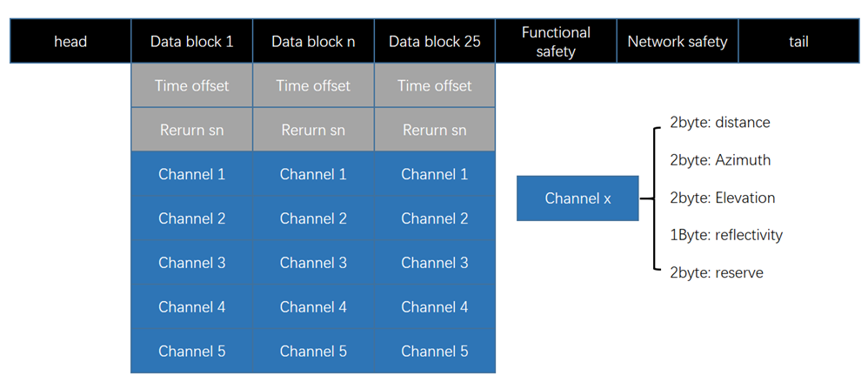This screenshot has height=389, width=868.
Task: Click the standalone Channel x box
Action: (578, 198)
